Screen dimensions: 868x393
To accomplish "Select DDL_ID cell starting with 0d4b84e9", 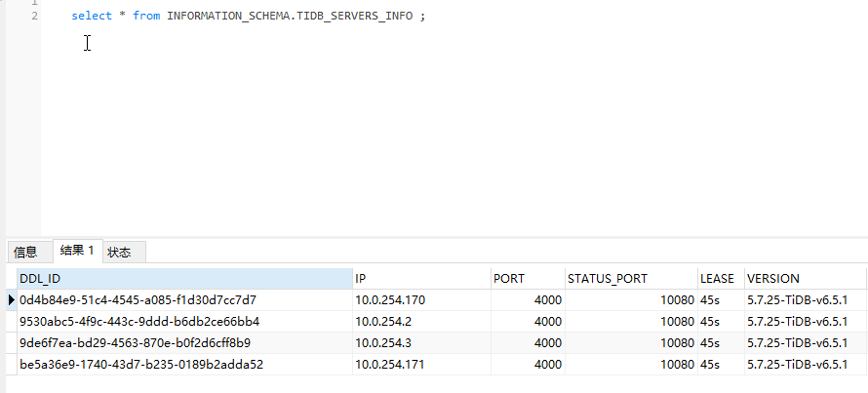I will point(138,300).
